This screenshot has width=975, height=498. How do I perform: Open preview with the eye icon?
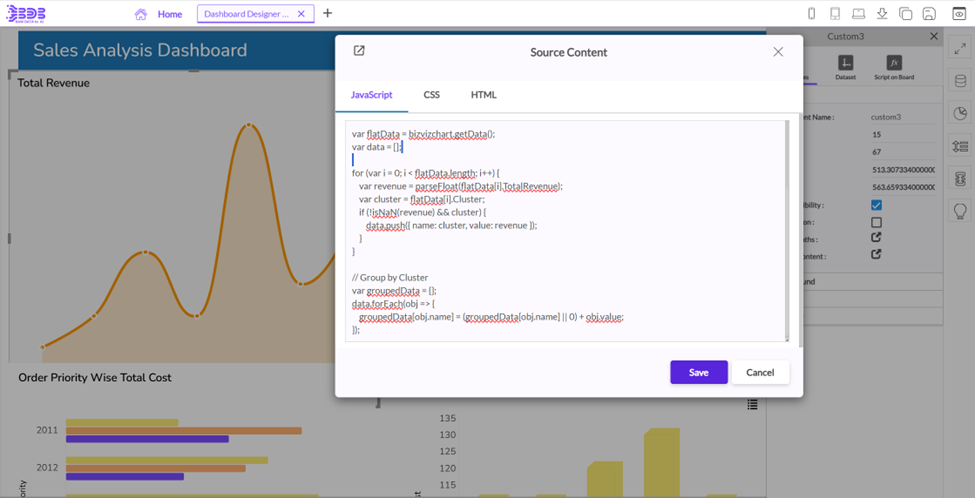pos(959,14)
